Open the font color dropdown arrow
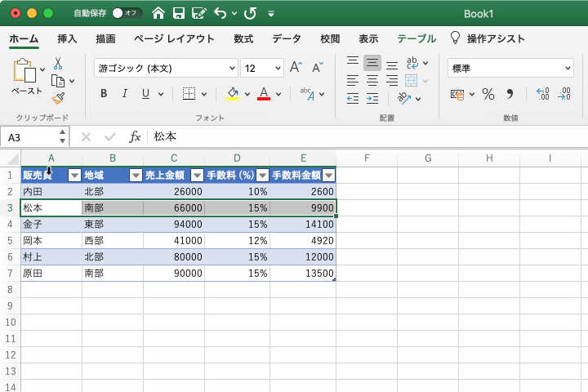588x392 pixels. coord(278,94)
